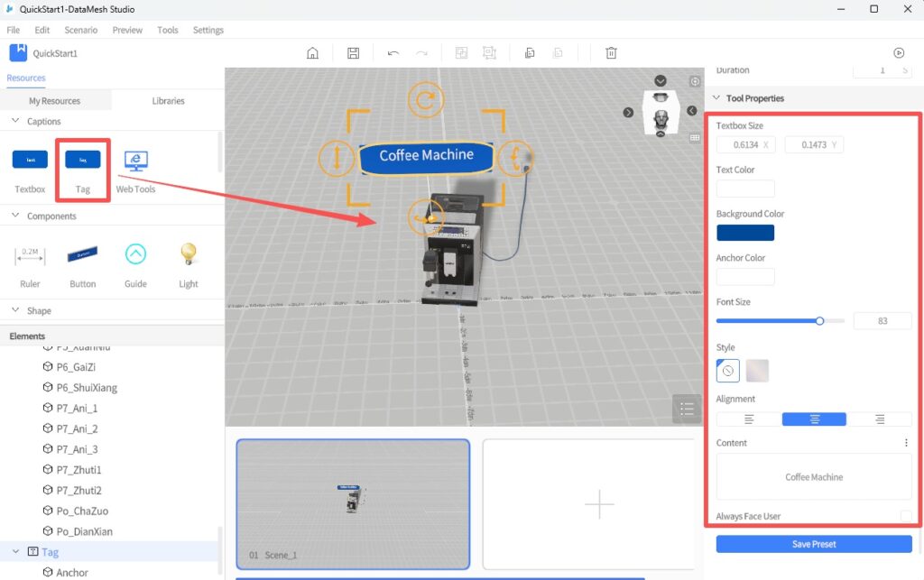Viewport: 924px width, 580px height.
Task: Open the Scenario menu
Action: pyautogui.click(x=80, y=30)
